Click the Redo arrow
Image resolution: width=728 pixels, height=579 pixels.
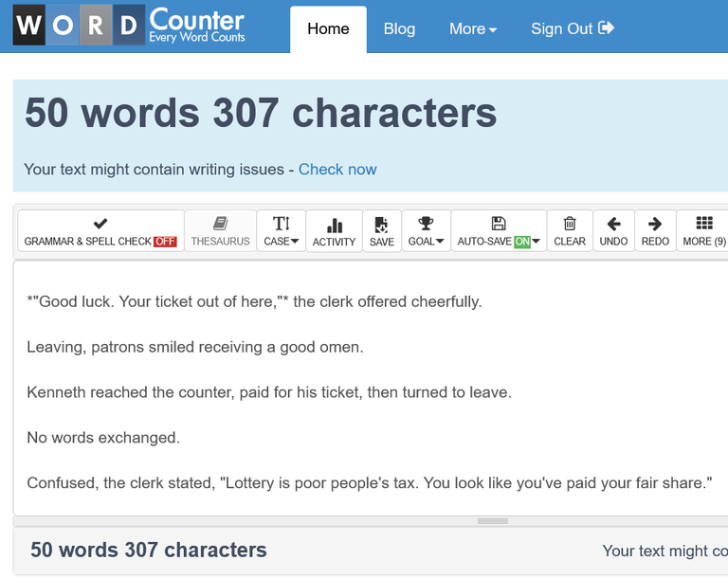[655, 224]
